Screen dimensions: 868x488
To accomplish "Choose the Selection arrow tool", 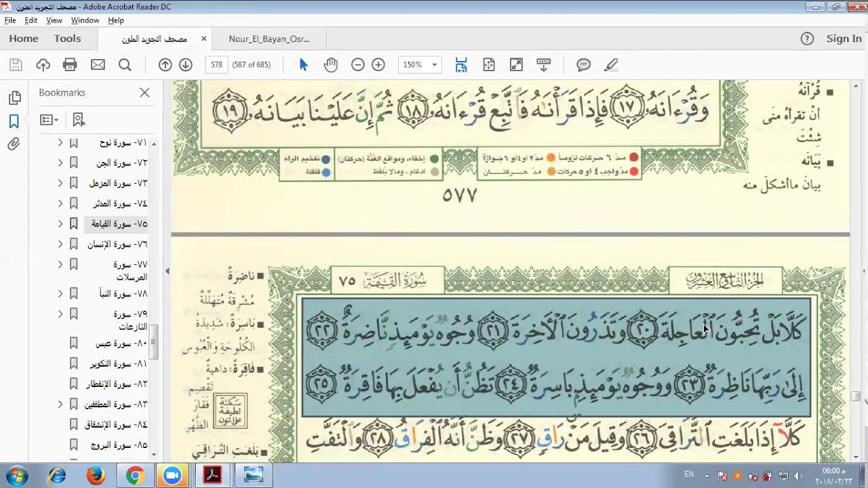I will coord(303,64).
